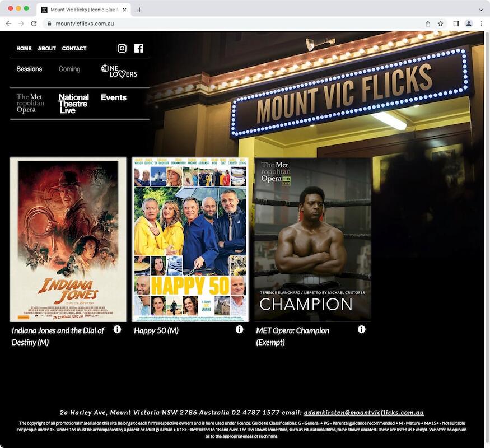
Task: Show info for Indiana Jones and the Dial of Destiny
Action: point(117,329)
